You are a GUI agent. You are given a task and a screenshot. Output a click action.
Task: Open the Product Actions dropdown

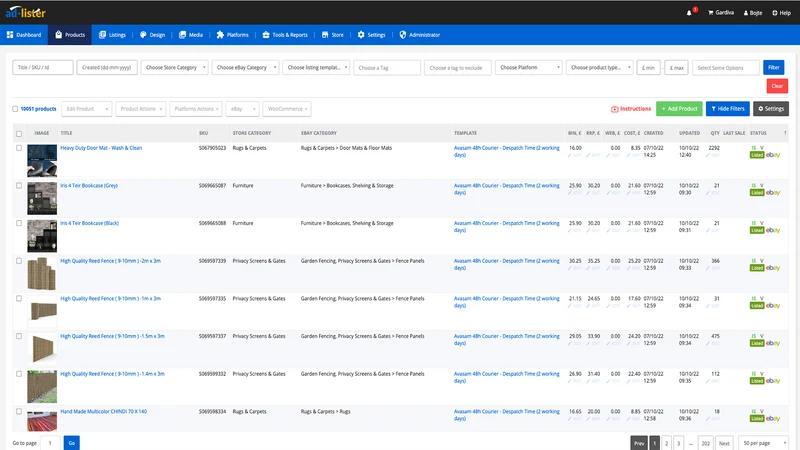click(140, 109)
